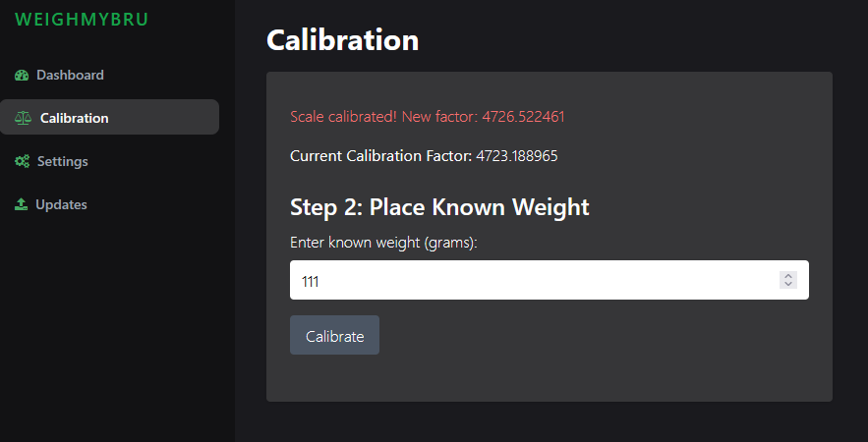Go to the Settings sidebar label
868x442 pixels.
click(62, 161)
